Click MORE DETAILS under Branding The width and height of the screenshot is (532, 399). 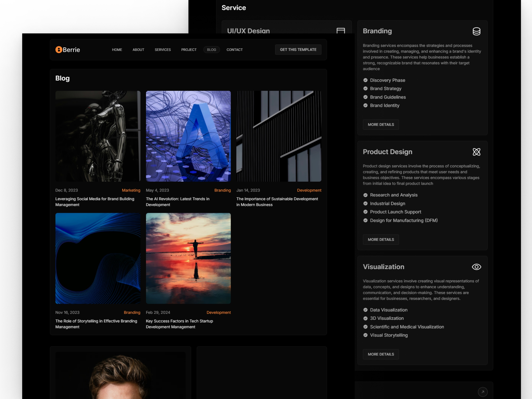[381, 124]
